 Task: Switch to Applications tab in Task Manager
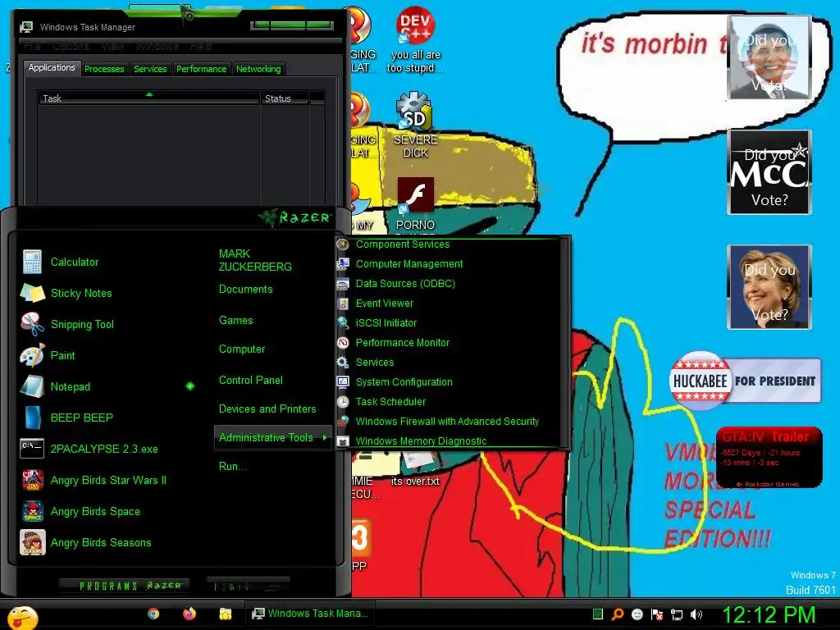point(52,67)
